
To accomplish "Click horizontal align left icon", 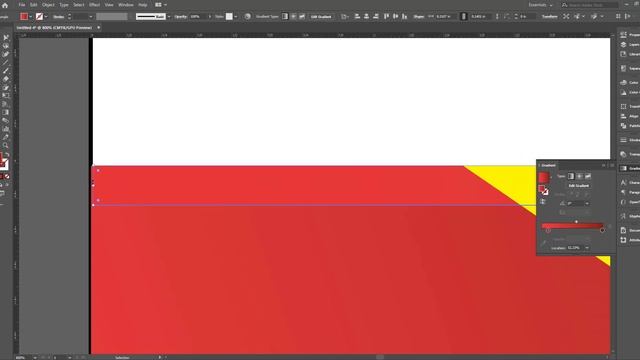I will (358, 17).
